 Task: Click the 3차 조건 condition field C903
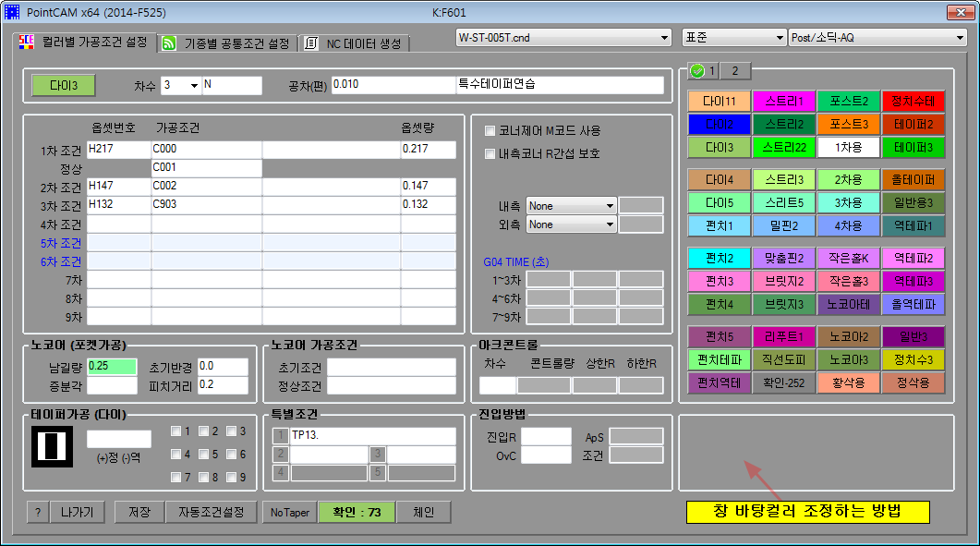pyautogui.click(x=207, y=204)
